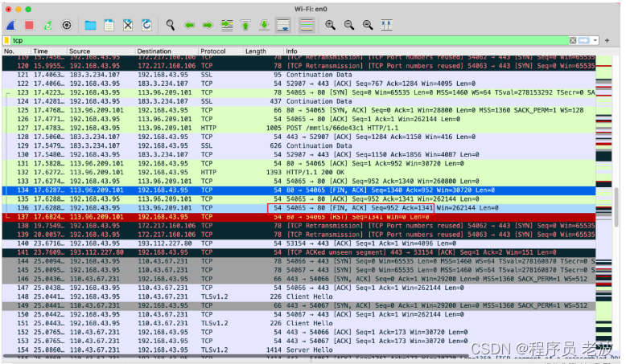Select packet 121 Continuation Data row
Viewport: 626px width, 364px height.
[299, 75]
